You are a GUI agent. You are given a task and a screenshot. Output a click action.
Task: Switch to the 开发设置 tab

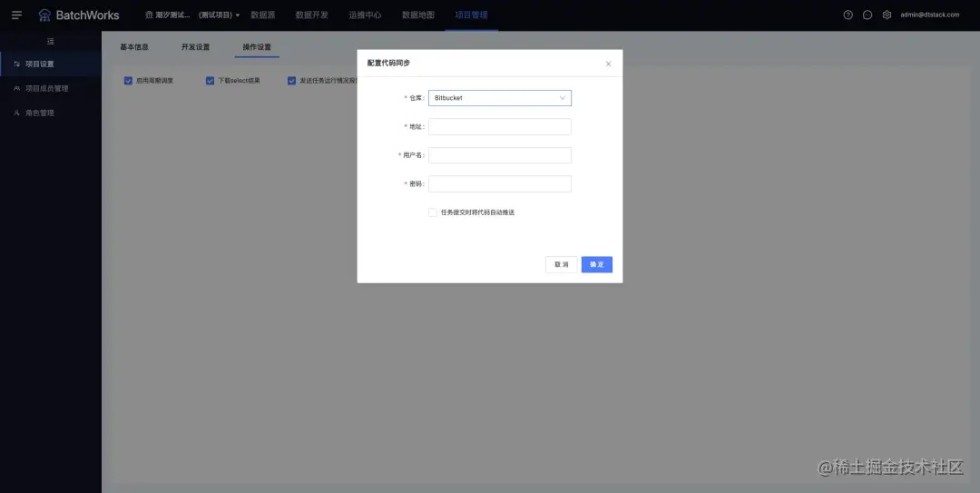196,47
